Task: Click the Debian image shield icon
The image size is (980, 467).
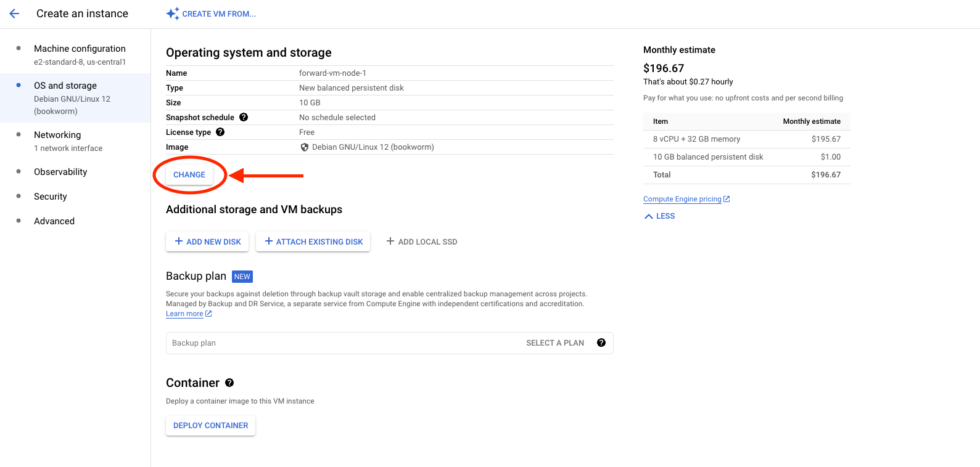Action: (x=304, y=147)
